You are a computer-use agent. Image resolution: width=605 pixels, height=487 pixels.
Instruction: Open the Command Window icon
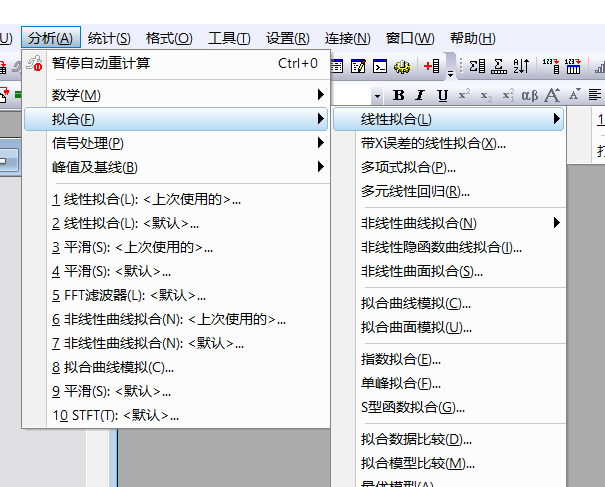380,66
